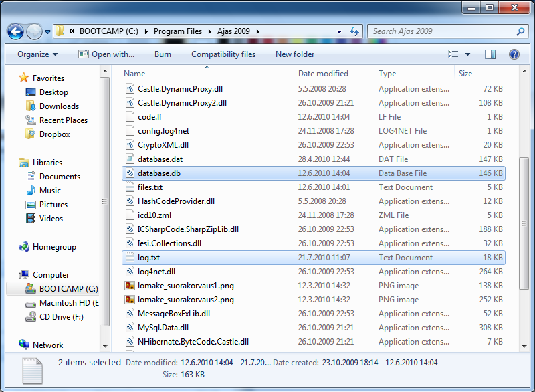Open the address bar history dropdown
This screenshot has height=392, width=535.
(x=339, y=31)
